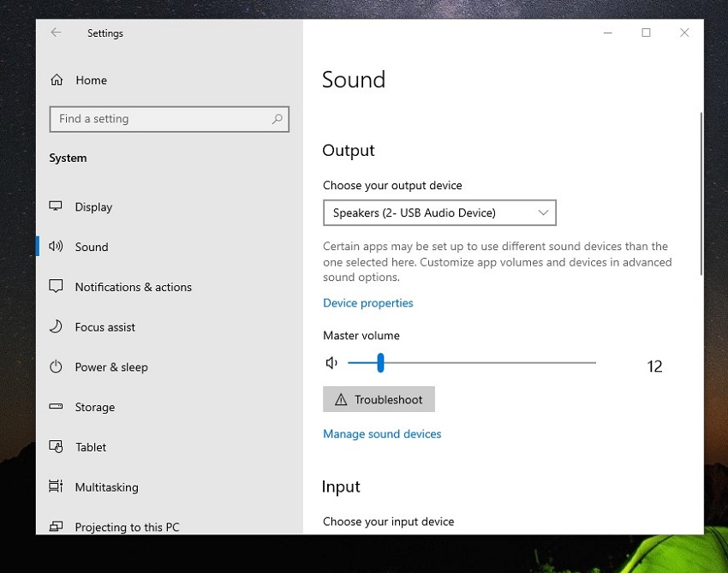The width and height of the screenshot is (728, 573).
Task: Select the Sound sidebar item
Action: point(92,247)
